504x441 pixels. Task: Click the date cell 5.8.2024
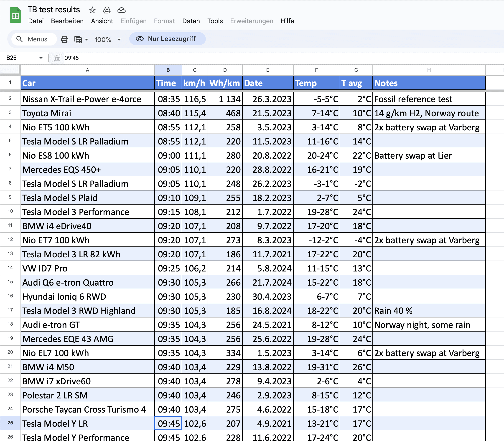(268, 268)
